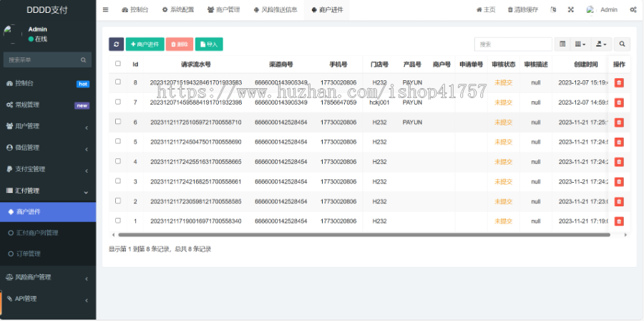Click the red 删除 button in toolbar
644x321 pixels.
pos(180,44)
